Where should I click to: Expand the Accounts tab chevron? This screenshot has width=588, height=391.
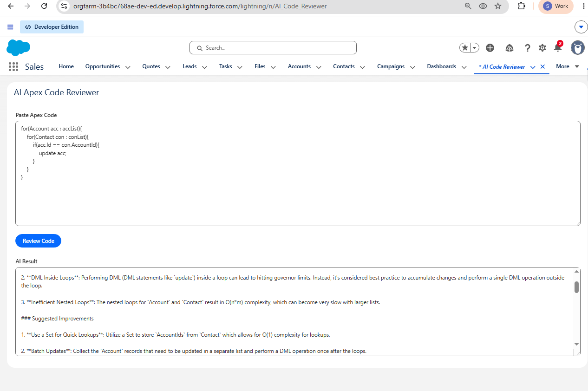tap(319, 67)
